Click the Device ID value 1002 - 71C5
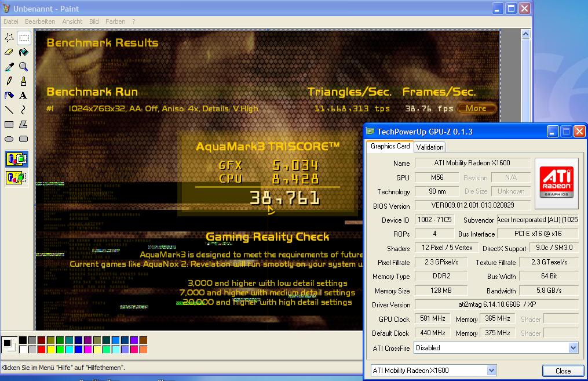Viewport: 588px width, 381px height. pos(434,220)
